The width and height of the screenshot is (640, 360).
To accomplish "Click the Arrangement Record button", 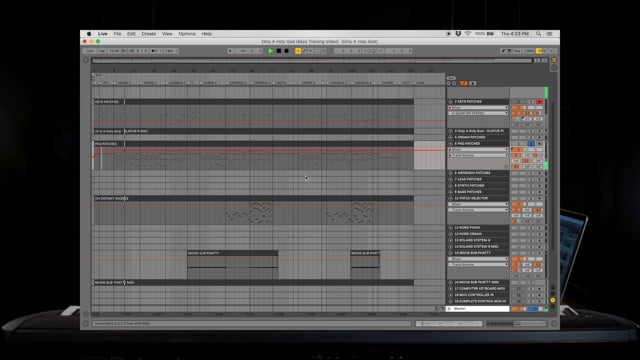I will click(x=287, y=51).
